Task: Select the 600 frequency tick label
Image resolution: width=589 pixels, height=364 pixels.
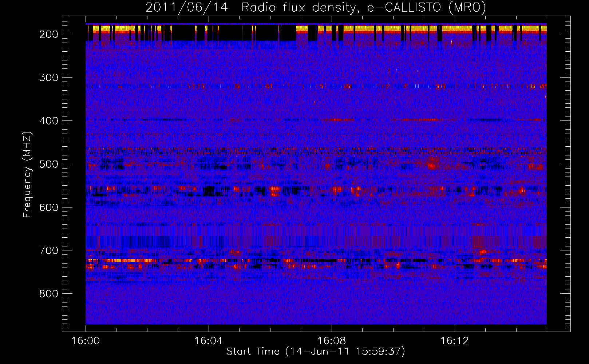Action: [49, 207]
